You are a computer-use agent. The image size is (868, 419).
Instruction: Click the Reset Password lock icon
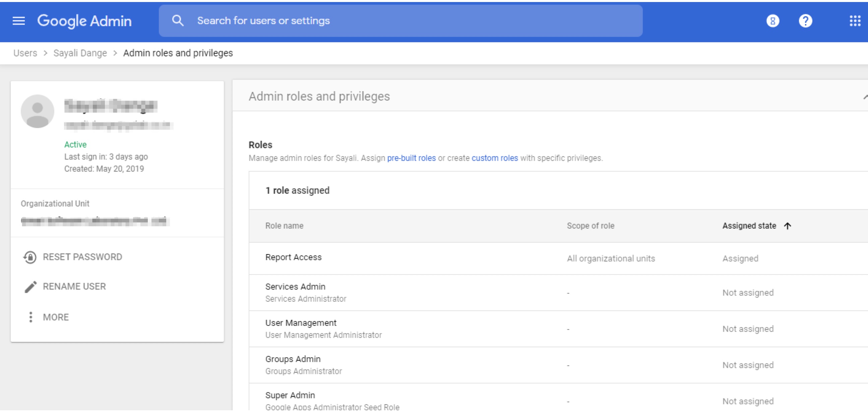30,257
